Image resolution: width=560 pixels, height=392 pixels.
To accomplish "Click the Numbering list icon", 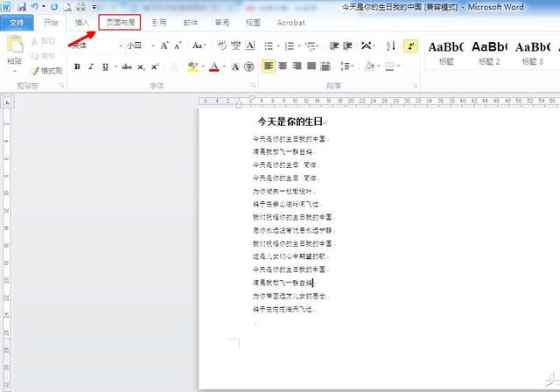I will pyautogui.click(x=290, y=46).
